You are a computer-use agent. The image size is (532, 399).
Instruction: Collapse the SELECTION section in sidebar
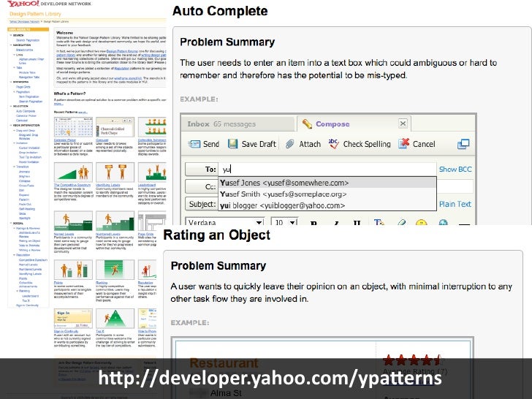(11, 106)
